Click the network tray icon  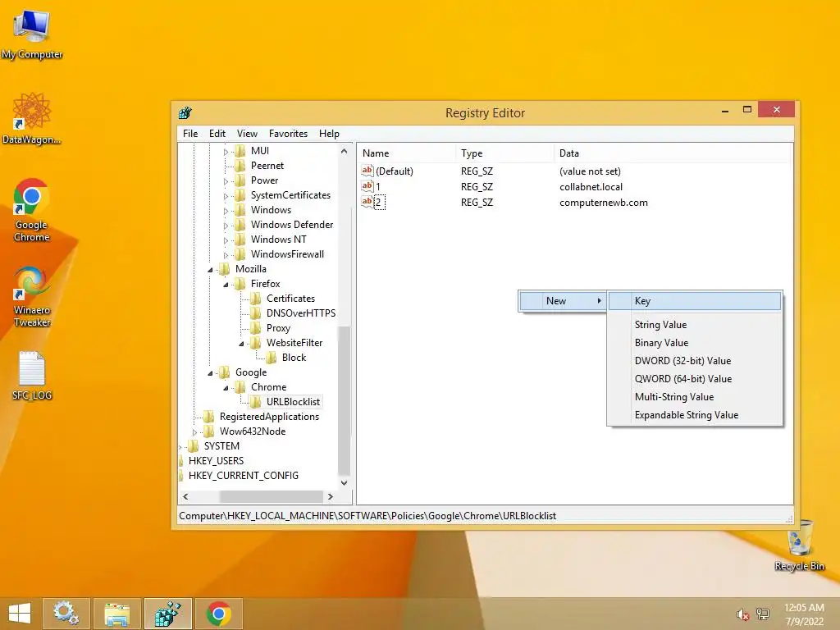pyautogui.click(x=763, y=614)
